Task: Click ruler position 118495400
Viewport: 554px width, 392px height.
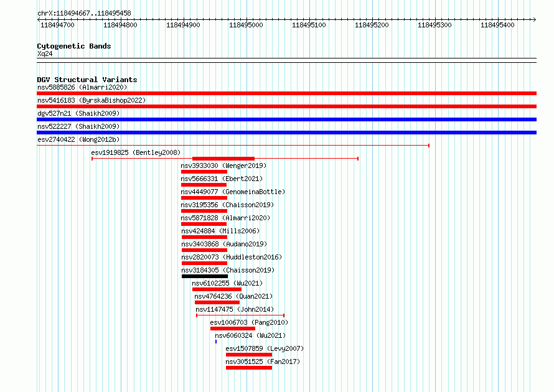Action: [x=498, y=25]
